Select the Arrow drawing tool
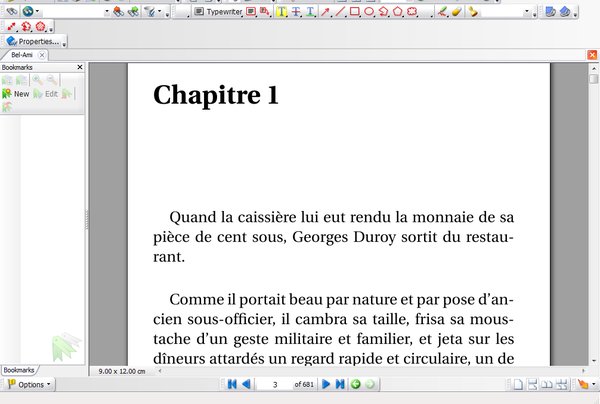The image size is (600, 404). pos(325,12)
